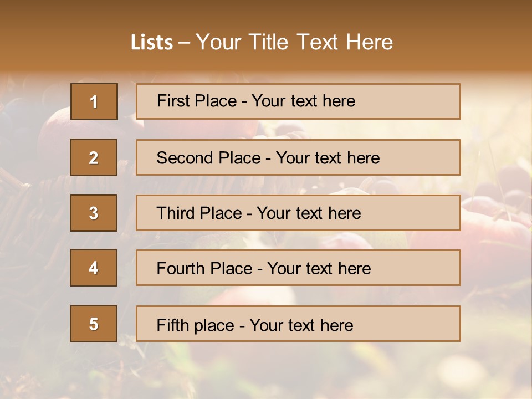Click "Your Title Text Here" in the title
Image resolution: width=532 pixels, height=399 pixels.
294,42
